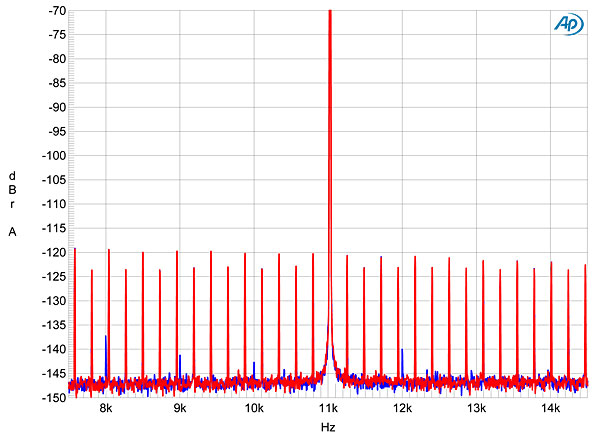Click the -110 y-axis label
Image resolution: width=600 pixels, height=442 pixels.
click(54, 204)
